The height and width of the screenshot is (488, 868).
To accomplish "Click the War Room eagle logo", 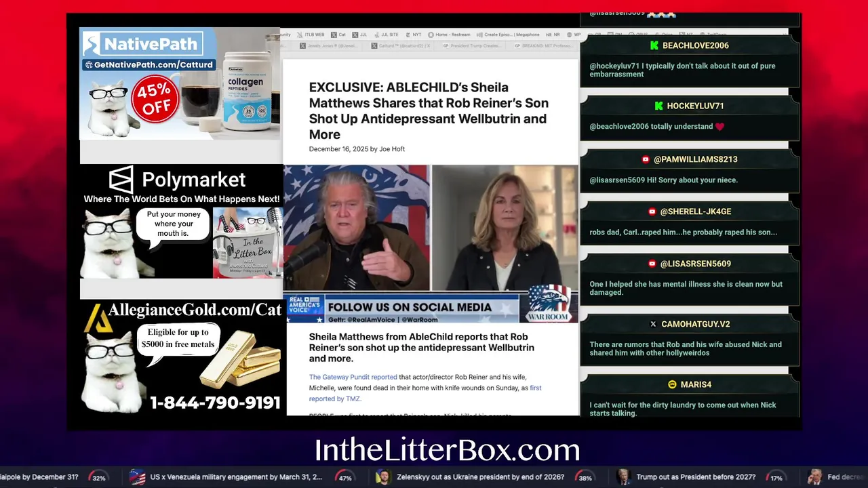I will 549,304.
